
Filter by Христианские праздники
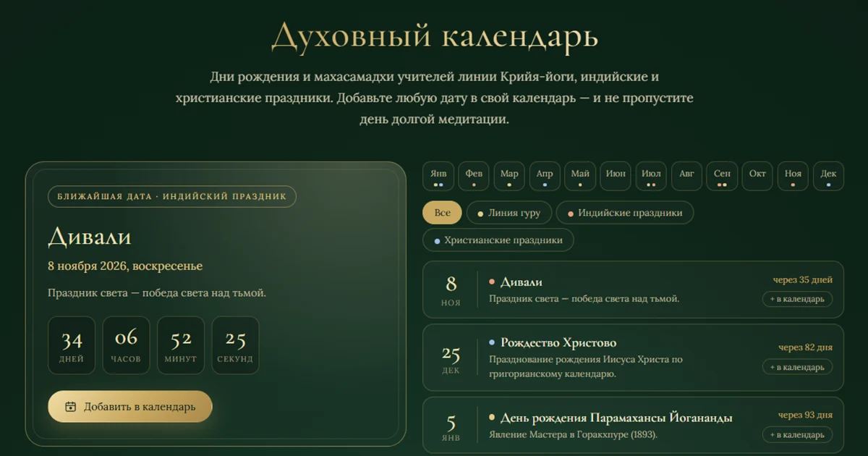tap(498, 240)
